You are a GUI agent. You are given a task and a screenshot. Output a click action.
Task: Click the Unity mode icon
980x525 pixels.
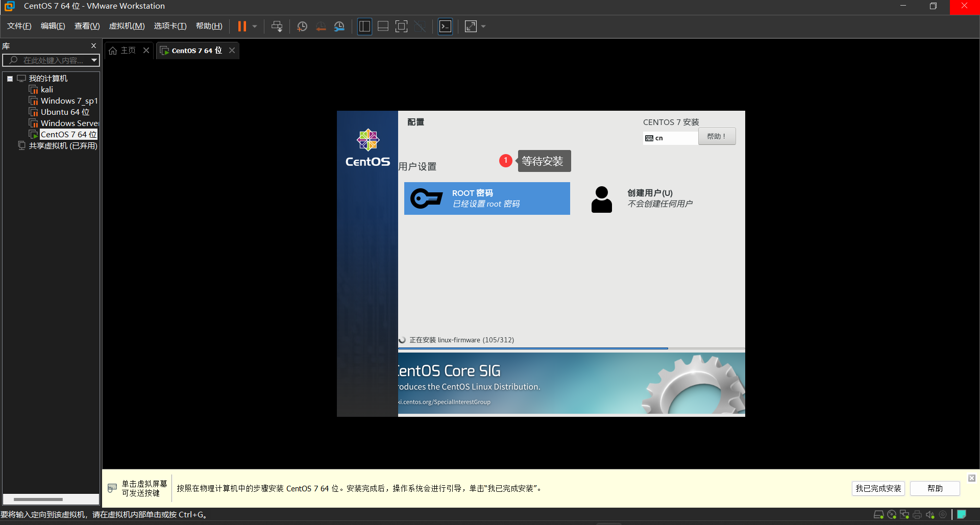[420, 26]
